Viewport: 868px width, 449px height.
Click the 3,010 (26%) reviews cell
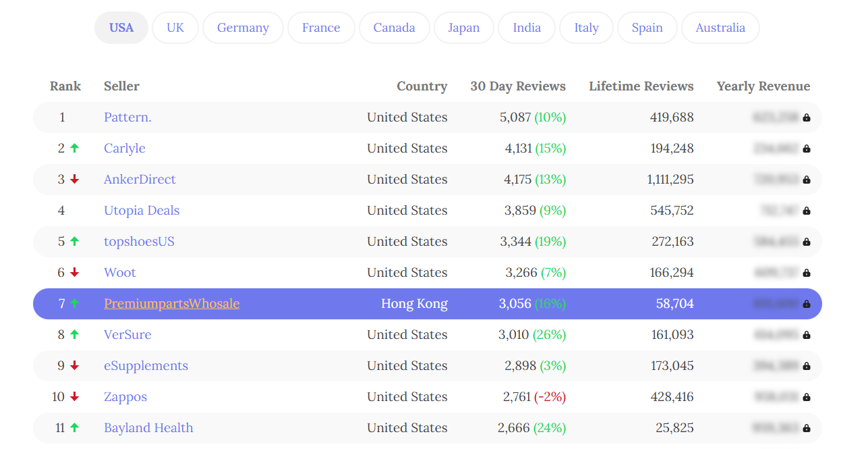tap(533, 335)
